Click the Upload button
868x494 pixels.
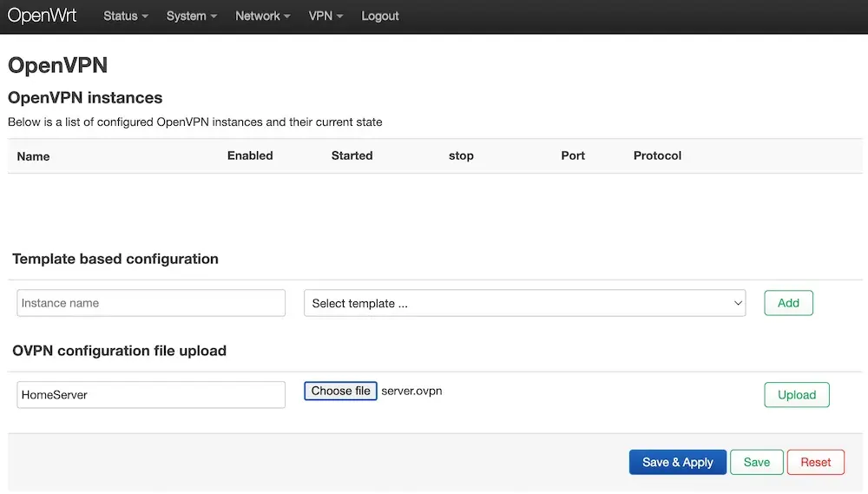[x=797, y=395]
